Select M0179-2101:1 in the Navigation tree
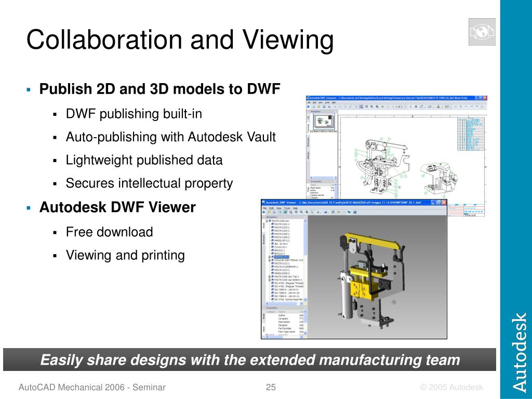The height and width of the screenshot is (399, 532). pos(282,224)
